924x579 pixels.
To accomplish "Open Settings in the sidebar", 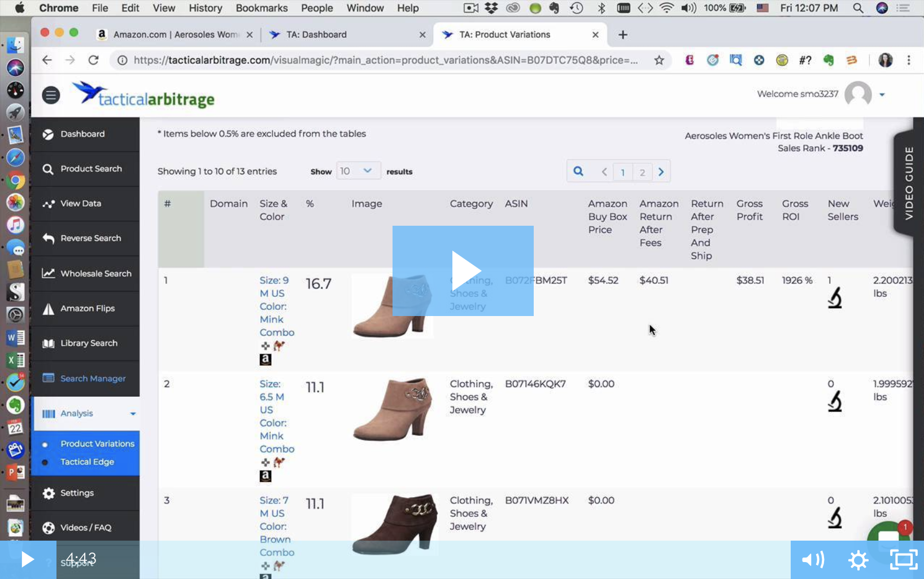I will coord(85,493).
